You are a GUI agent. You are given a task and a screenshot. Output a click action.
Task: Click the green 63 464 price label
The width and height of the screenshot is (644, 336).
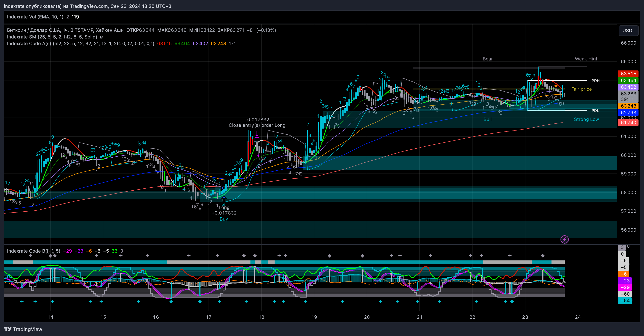628,80
